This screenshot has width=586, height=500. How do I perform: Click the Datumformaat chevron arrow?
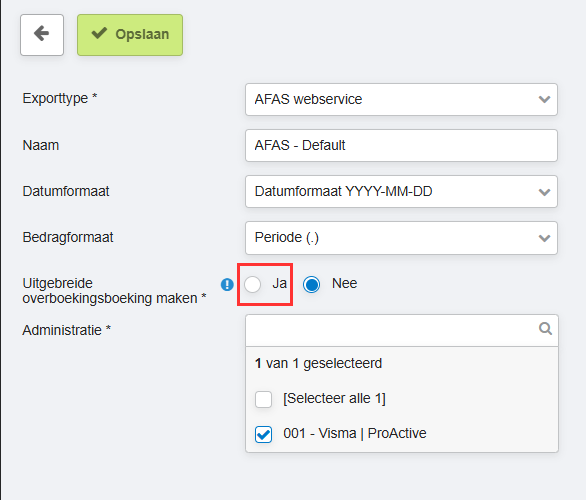[545, 192]
